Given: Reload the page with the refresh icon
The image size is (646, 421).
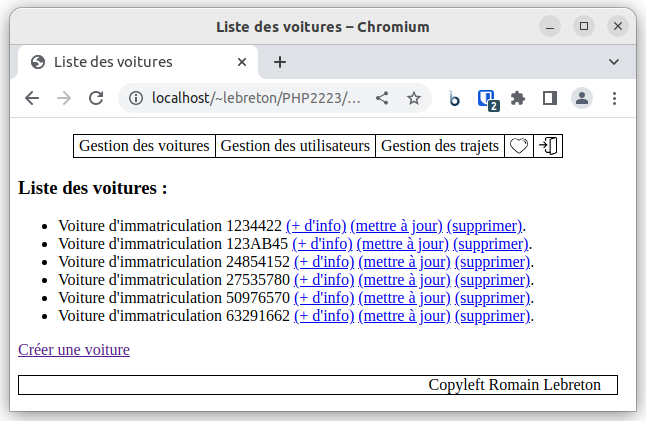Looking at the screenshot, I should pos(96,98).
